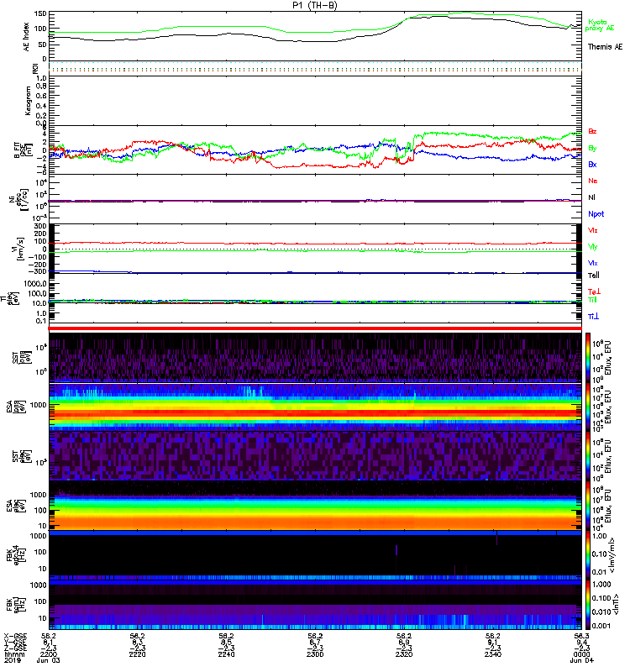Click the SST elec [eV] axis label
This screenshot has width=630, height=672.
[x=22, y=456]
